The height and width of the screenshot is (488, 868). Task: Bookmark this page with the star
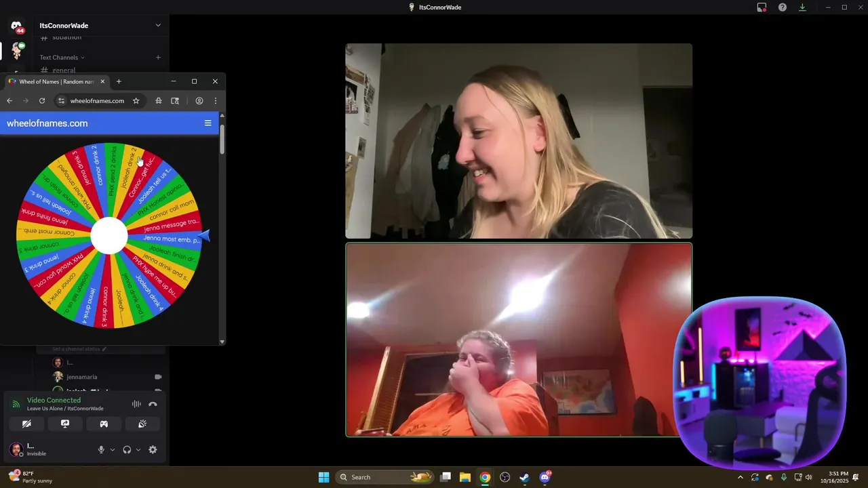point(136,101)
